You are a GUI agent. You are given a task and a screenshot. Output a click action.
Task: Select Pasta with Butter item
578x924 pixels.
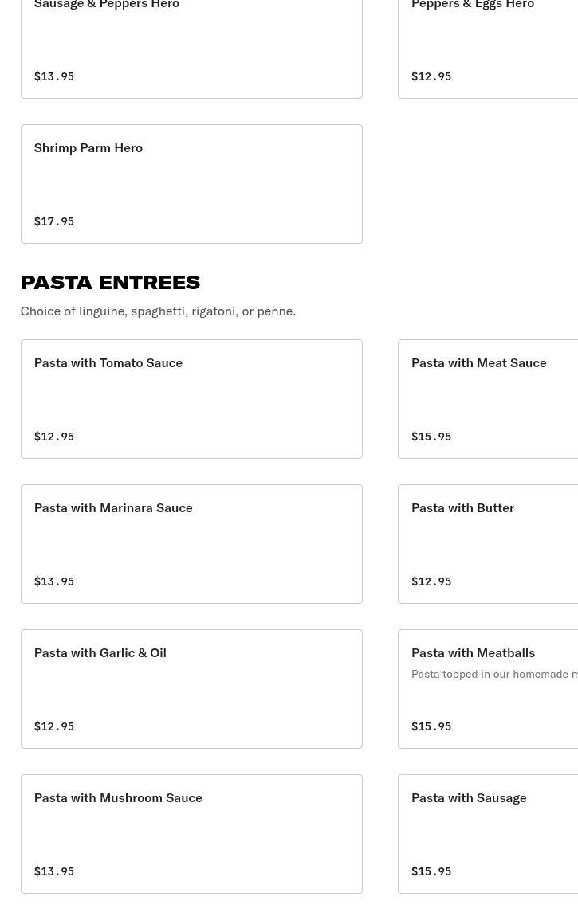pyautogui.click(x=488, y=544)
